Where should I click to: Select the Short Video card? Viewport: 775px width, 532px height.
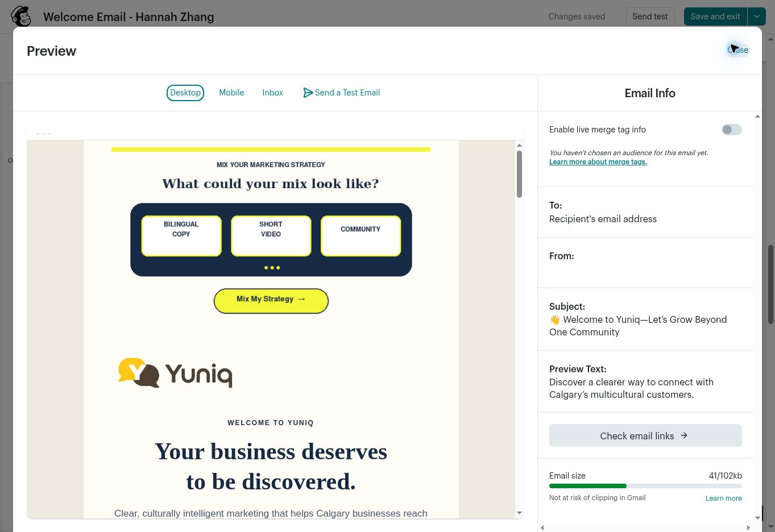(271, 236)
